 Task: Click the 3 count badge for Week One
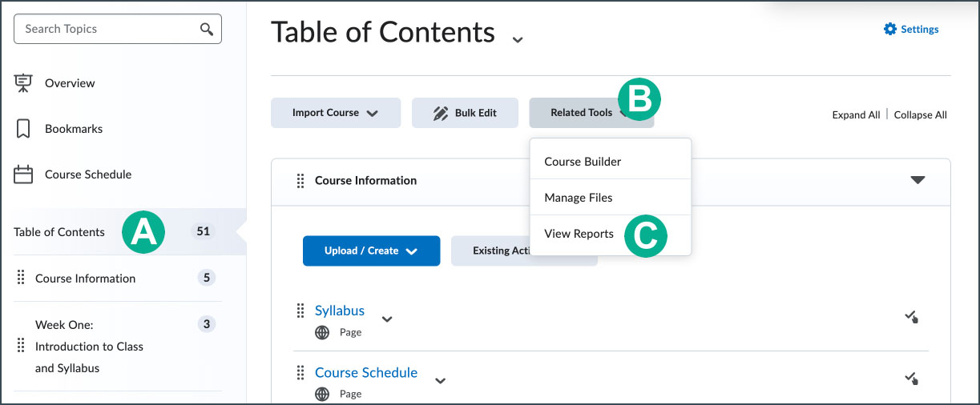click(207, 324)
